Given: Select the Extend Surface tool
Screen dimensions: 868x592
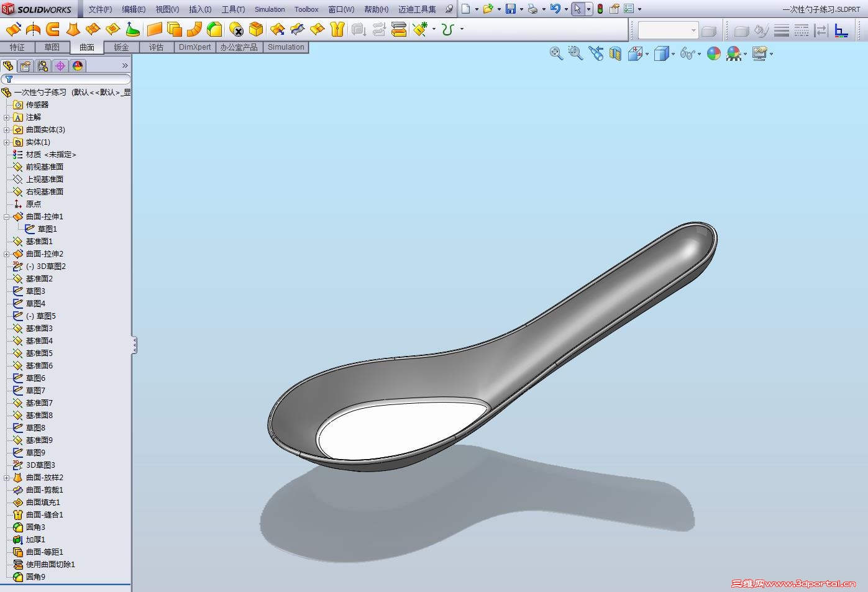Looking at the screenshot, I should pos(278,29).
